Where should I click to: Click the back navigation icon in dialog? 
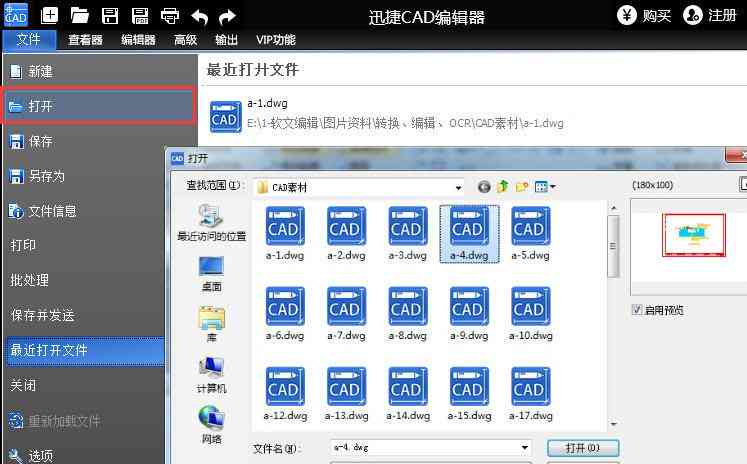click(484, 187)
